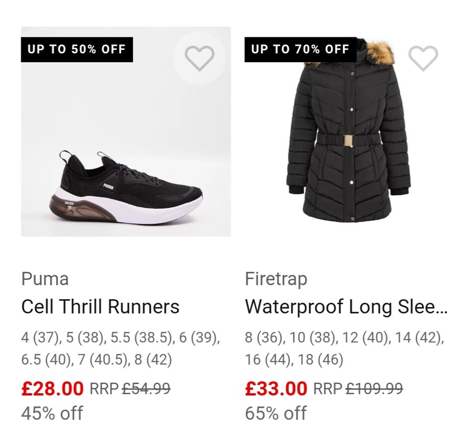Tap the heart icon on Firetrap jacket
The image size is (476, 448).
pyautogui.click(x=423, y=58)
